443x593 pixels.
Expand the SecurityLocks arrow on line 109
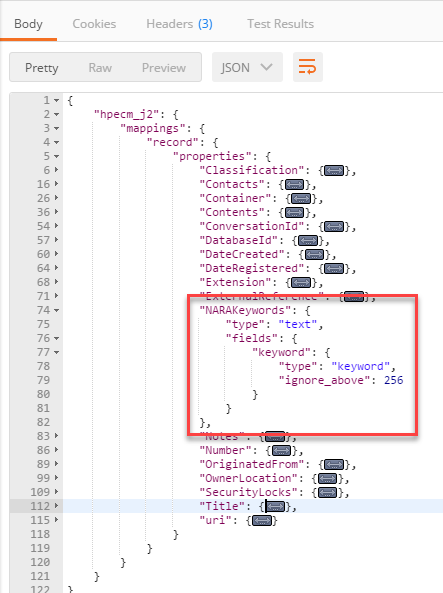56,492
